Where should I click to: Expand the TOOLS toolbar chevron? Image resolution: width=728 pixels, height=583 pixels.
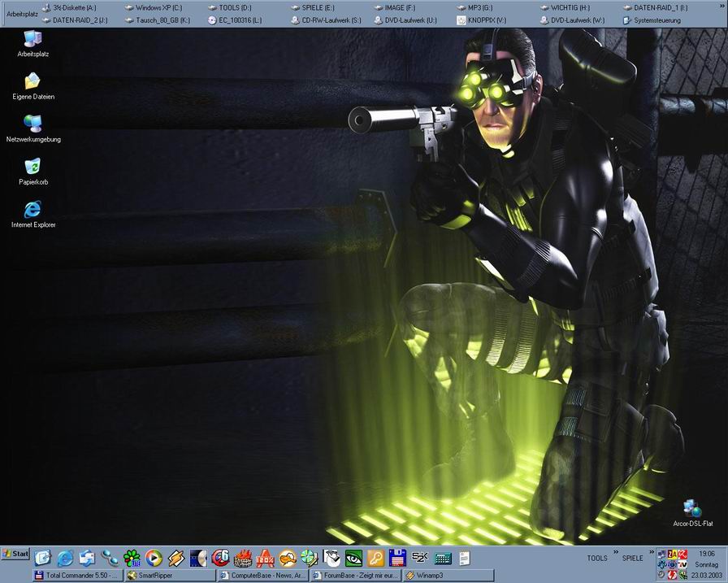pyautogui.click(x=616, y=552)
